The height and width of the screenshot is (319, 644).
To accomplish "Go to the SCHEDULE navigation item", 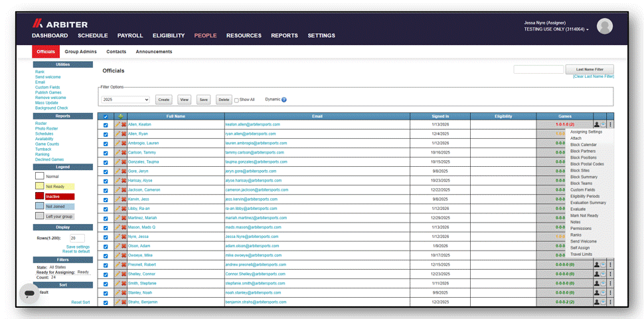I will coord(93,36).
